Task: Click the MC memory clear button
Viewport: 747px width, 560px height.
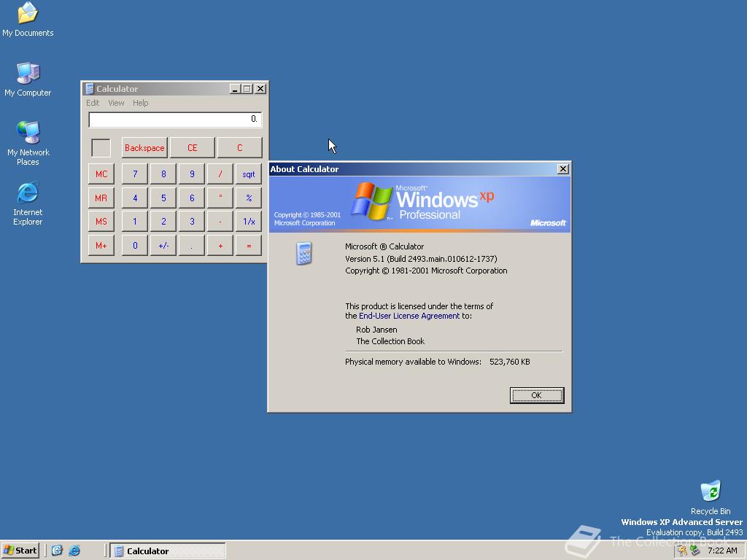Action: [101, 174]
